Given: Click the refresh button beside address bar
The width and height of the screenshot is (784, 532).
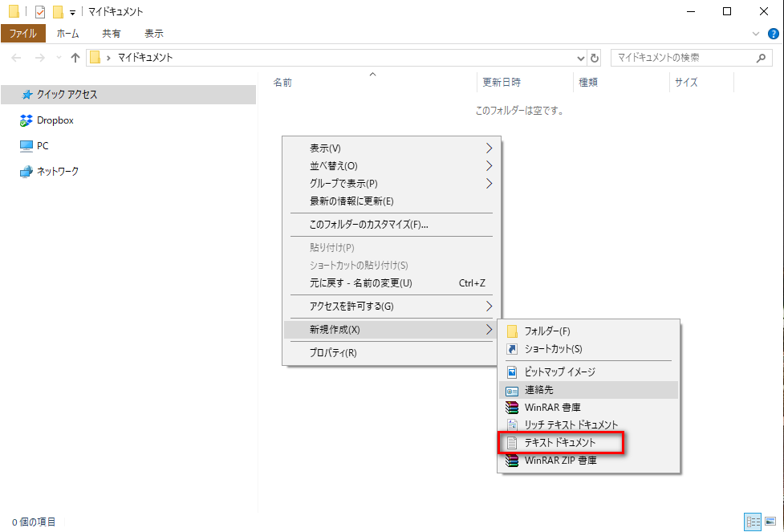Looking at the screenshot, I should tap(595, 58).
